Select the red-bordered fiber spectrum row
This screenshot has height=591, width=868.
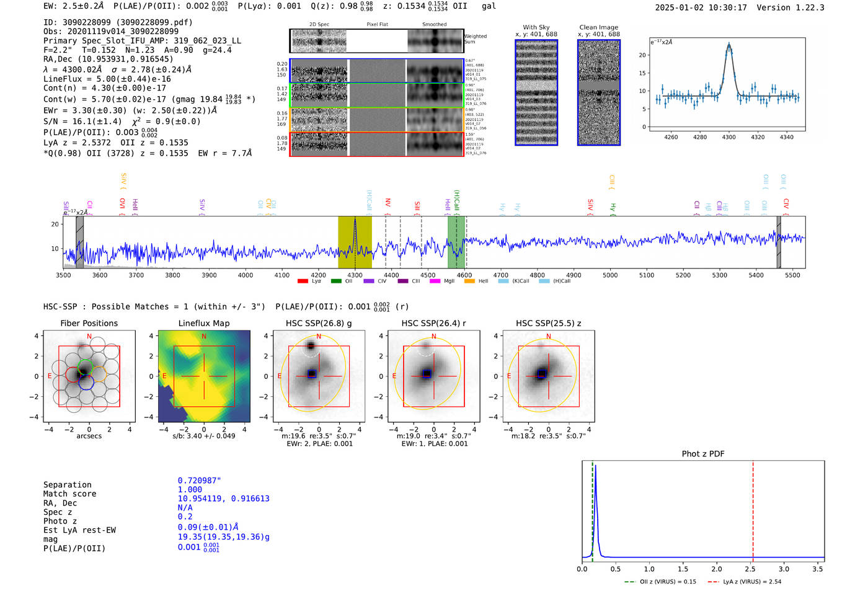pyautogui.click(x=377, y=144)
